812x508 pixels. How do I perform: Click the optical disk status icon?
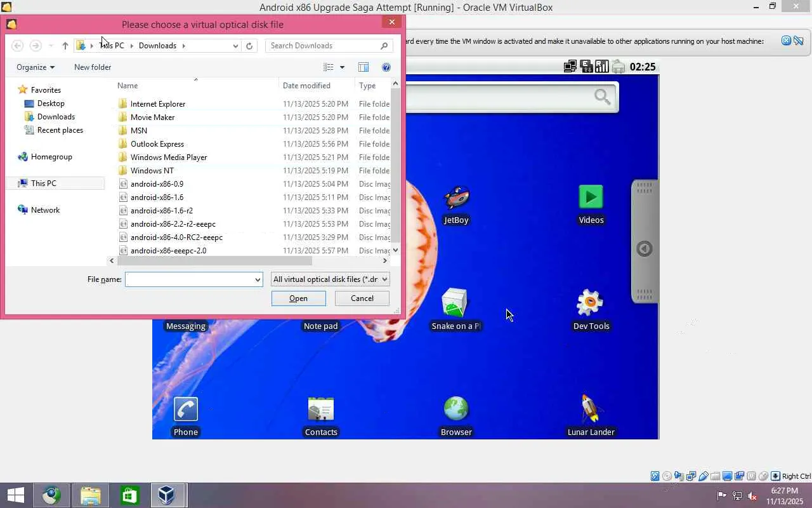(667, 476)
